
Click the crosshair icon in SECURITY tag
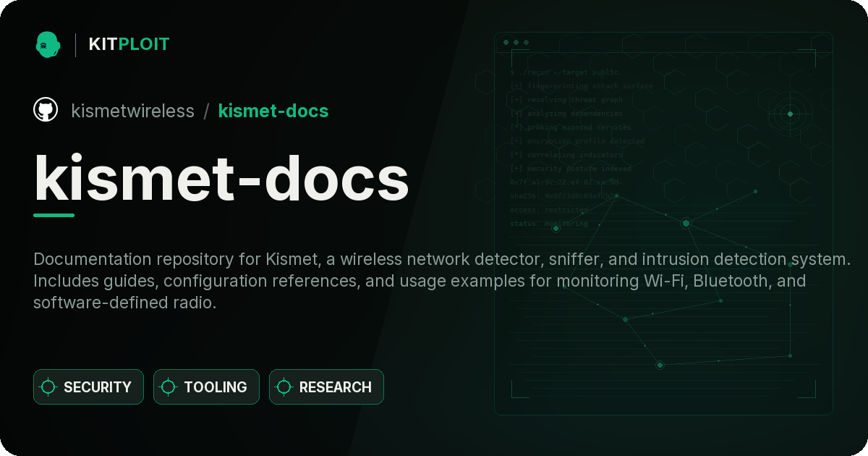click(48, 387)
